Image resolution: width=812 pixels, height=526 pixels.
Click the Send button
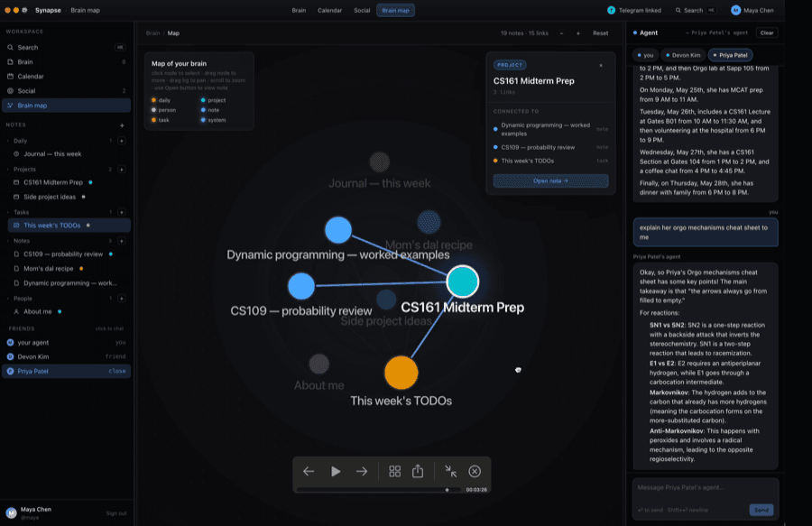tap(761, 510)
